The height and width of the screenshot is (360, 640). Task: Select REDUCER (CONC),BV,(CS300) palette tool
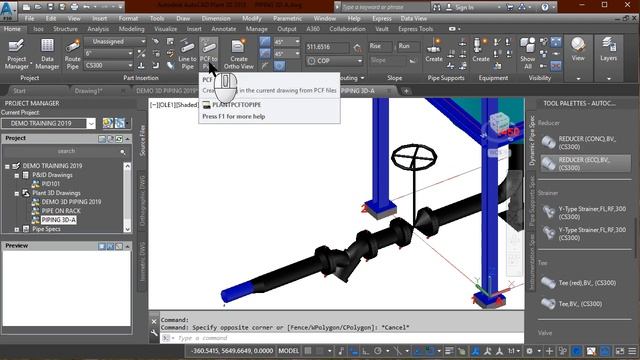click(585, 142)
